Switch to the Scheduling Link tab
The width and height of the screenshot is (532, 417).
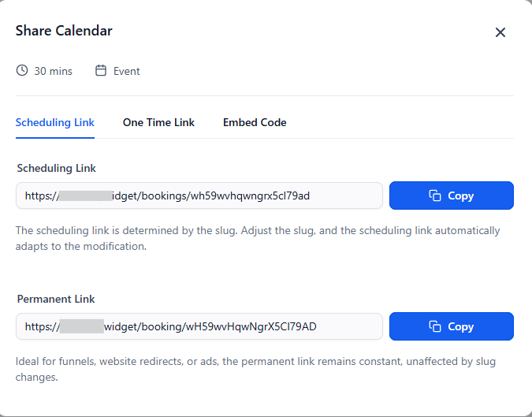55,122
